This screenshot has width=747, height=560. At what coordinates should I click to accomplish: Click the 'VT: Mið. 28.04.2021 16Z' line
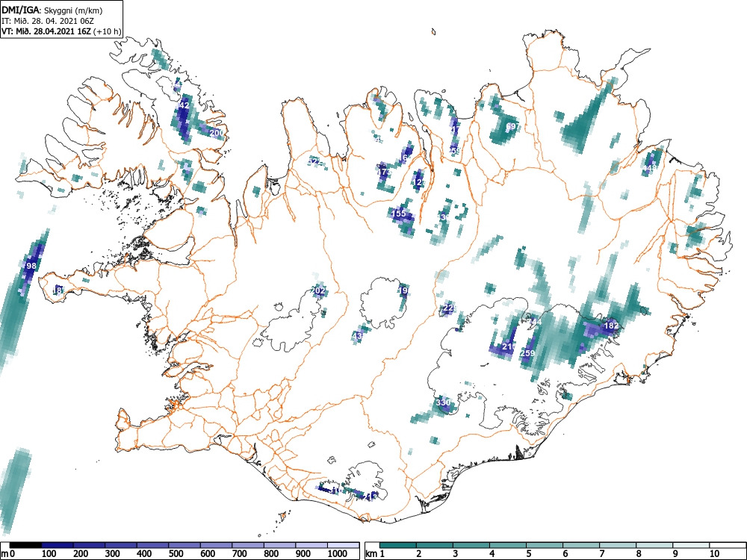(47, 31)
